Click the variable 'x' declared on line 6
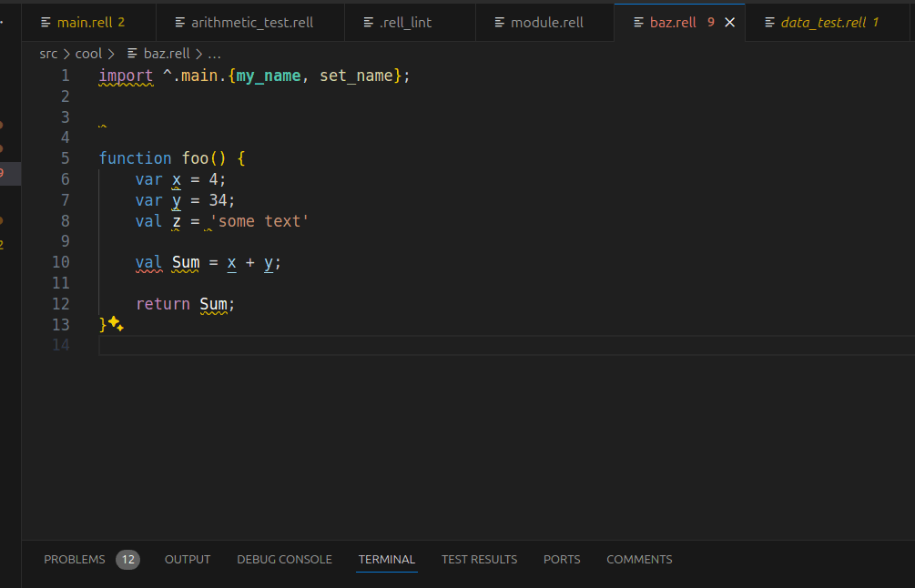The width and height of the screenshot is (915, 588). (x=177, y=179)
